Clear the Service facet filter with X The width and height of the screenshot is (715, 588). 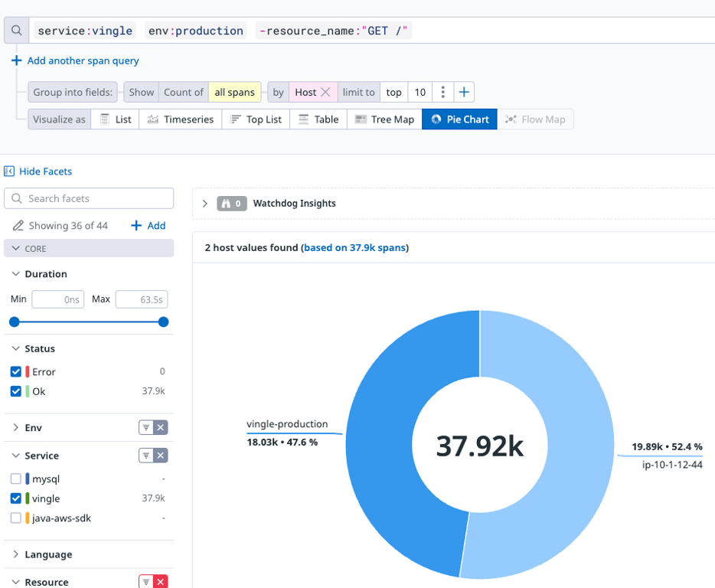(x=161, y=456)
